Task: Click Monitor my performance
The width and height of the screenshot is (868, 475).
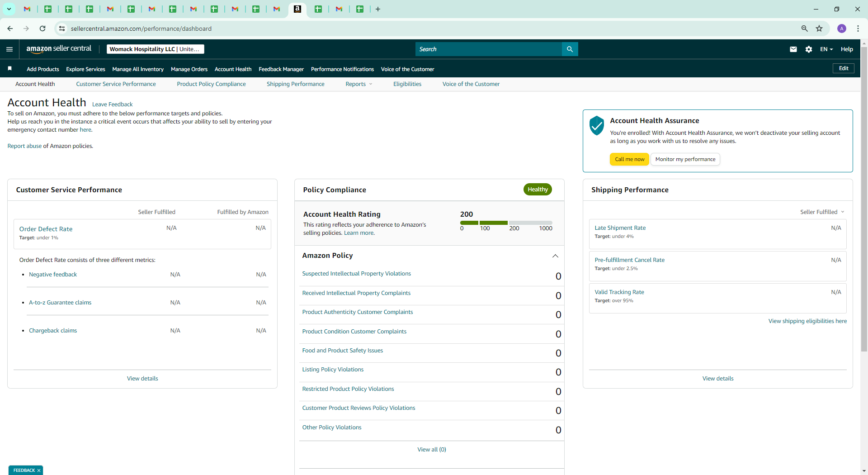Action: (x=685, y=159)
